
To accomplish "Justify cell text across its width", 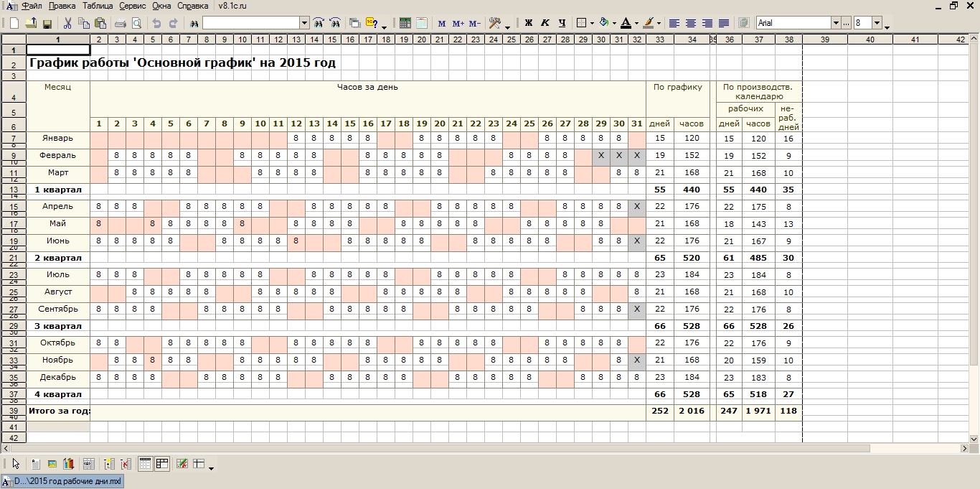I will tap(724, 23).
